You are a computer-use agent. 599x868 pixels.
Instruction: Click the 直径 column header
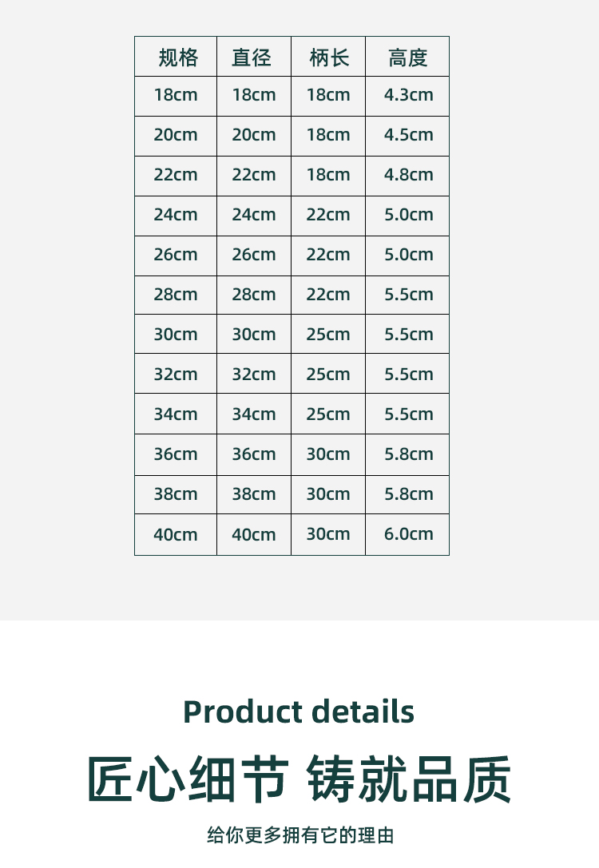pyautogui.click(x=252, y=57)
